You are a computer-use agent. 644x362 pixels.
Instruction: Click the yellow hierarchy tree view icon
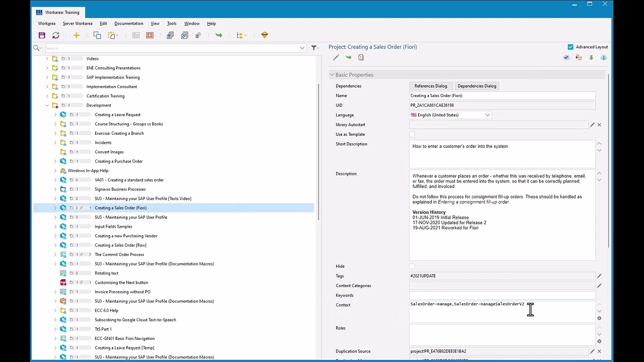(240, 35)
